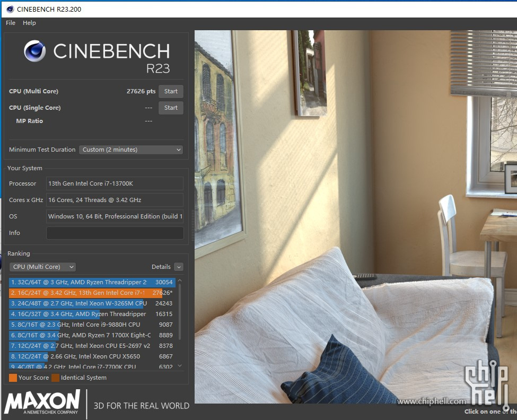Click the orange Your Score legend swatch
This screenshot has width=517, height=420.
pyautogui.click(x=13, y=378)
